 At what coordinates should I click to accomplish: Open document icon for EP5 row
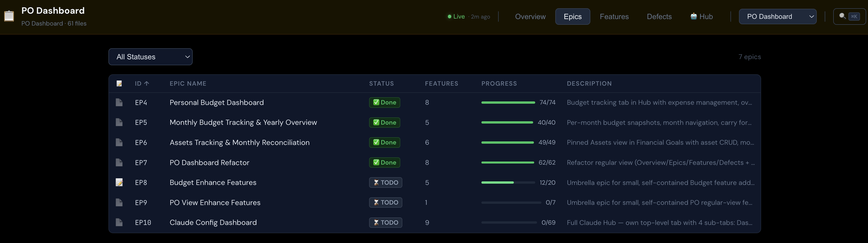pyautogui.click(x=119, y=122)
